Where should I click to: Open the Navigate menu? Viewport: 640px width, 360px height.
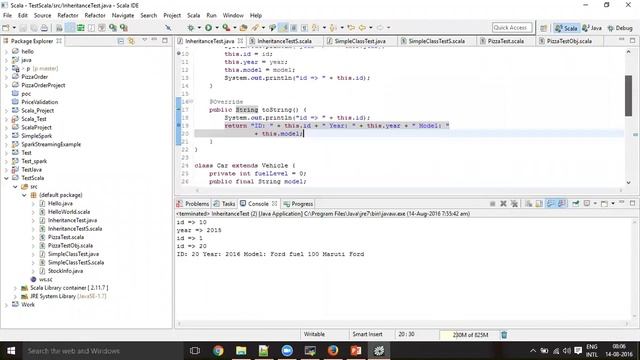123,15
